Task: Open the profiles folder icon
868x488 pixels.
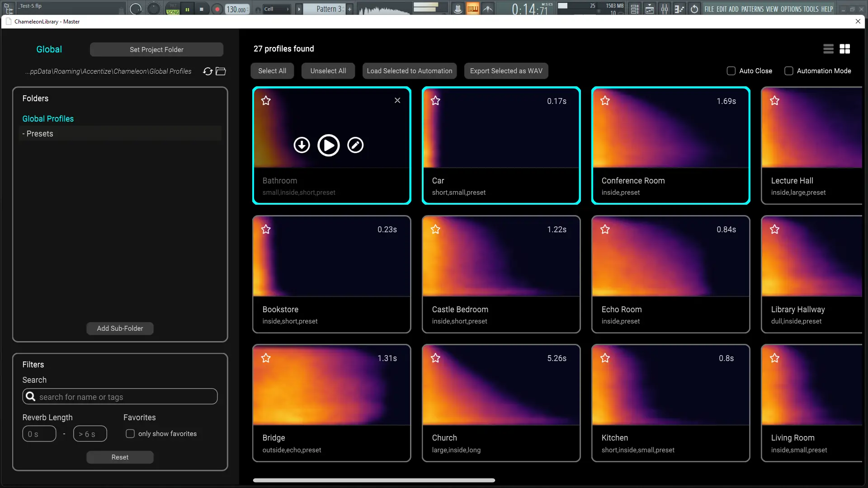Action: coord(221,71)
